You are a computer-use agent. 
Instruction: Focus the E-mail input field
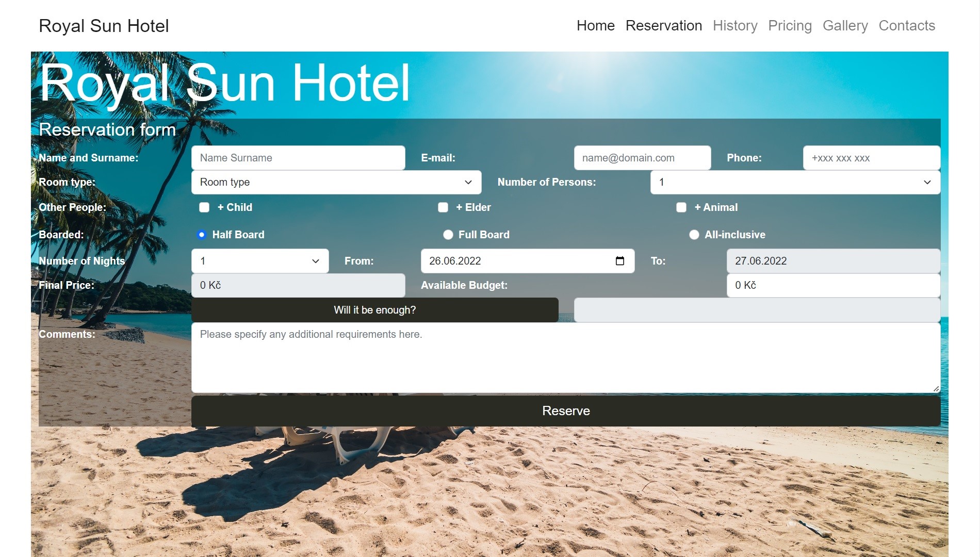point(642,158)
